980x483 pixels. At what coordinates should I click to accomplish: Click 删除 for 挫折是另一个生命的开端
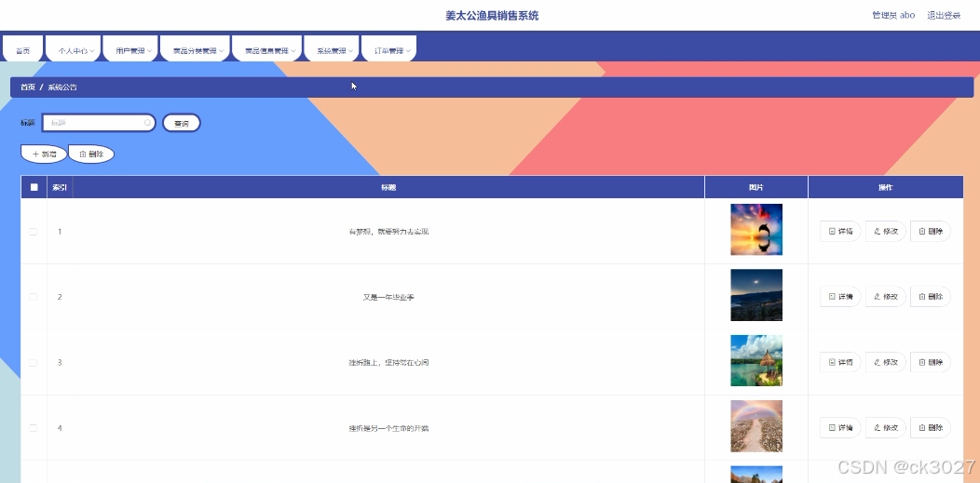click(x=931, y=427)
